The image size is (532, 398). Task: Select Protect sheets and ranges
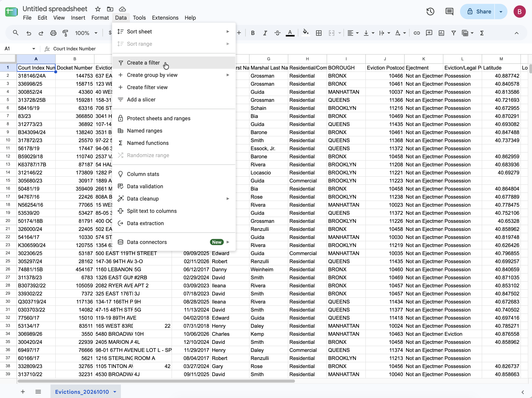pyautogui.click(x=174, y=118)
